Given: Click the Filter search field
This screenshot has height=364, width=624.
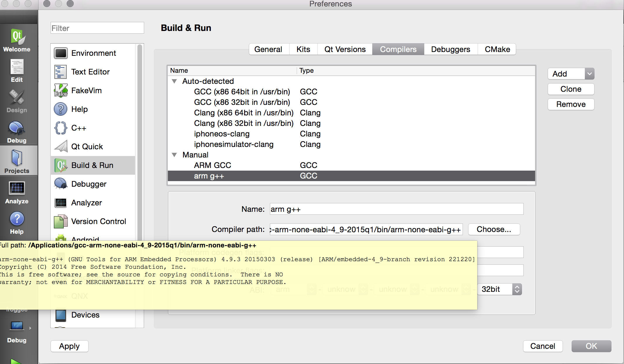Looking at the screenshot, I should [97, 28].
